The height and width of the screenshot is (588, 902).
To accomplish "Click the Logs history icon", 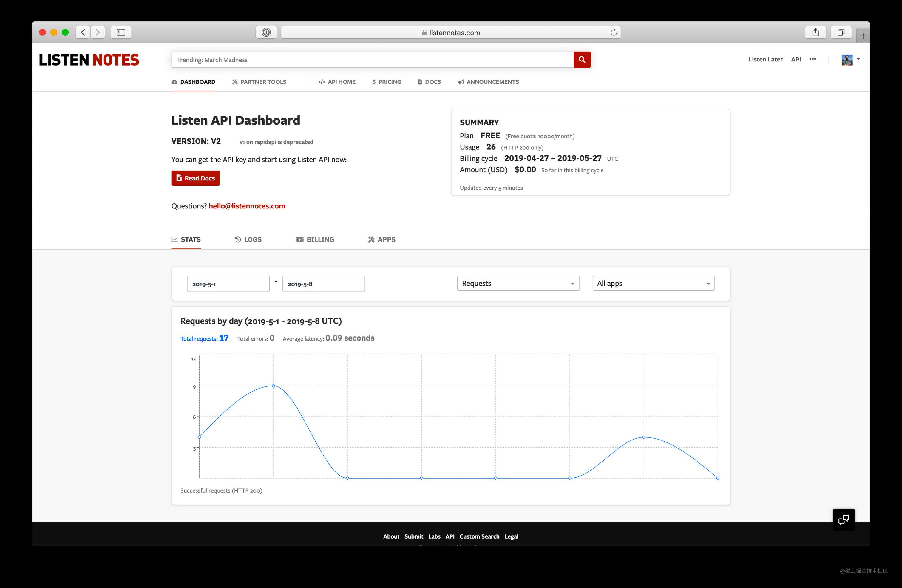I will tap(238, 239).
